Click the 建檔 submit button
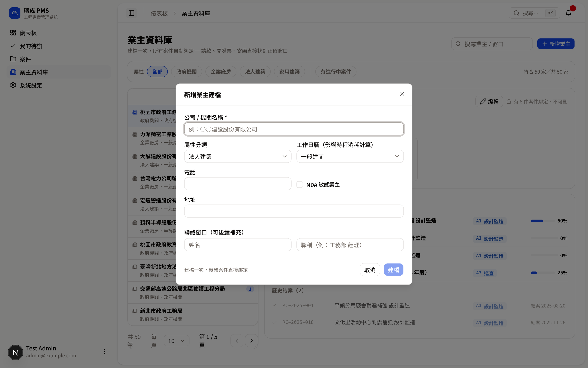Image resolution: width=588 pixels, height=368 pixels. (x=394, y=270)
